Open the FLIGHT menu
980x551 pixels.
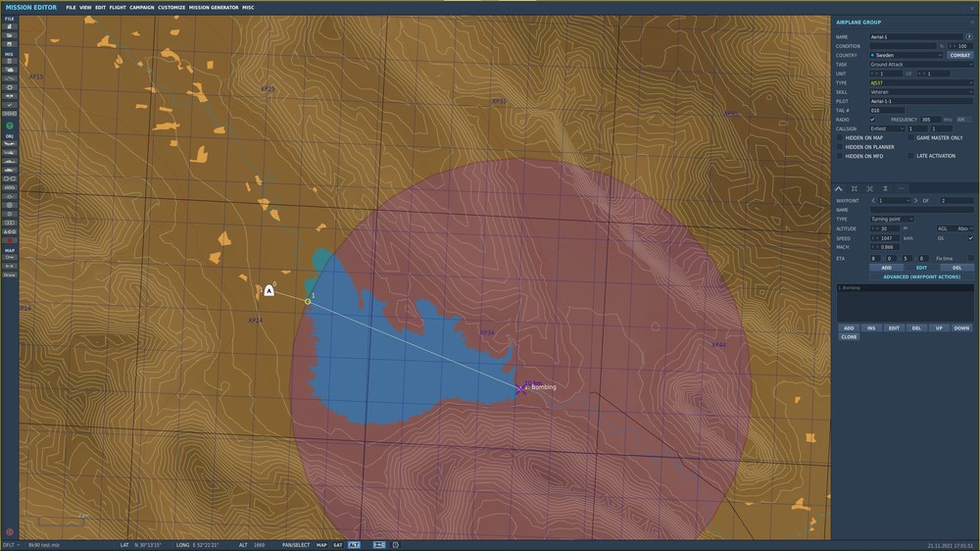(118, 8)
